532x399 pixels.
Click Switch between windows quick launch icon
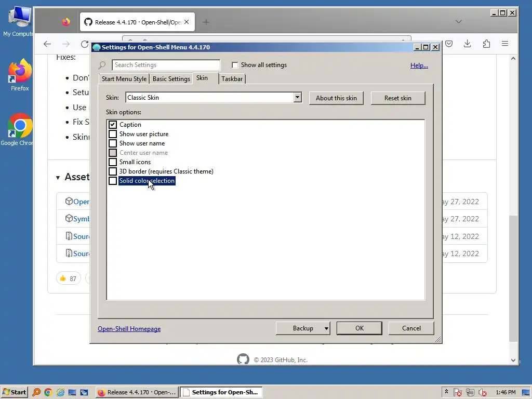click(x=84, y=392)
